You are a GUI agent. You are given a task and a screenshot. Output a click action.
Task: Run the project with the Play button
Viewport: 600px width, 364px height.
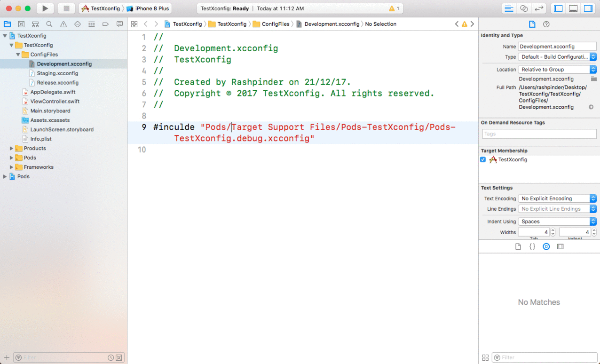point(45,8)
